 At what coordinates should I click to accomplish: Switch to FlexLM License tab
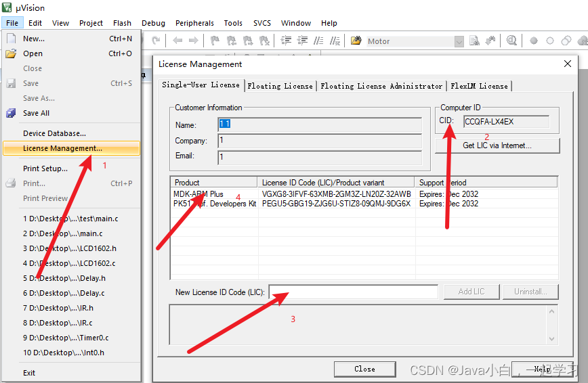click(x=479, y=86)
